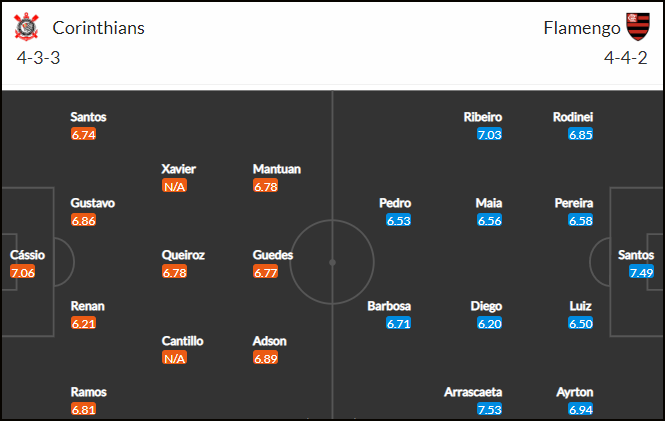Select Xavier's N/A rating badge

(x=174, y=186)
